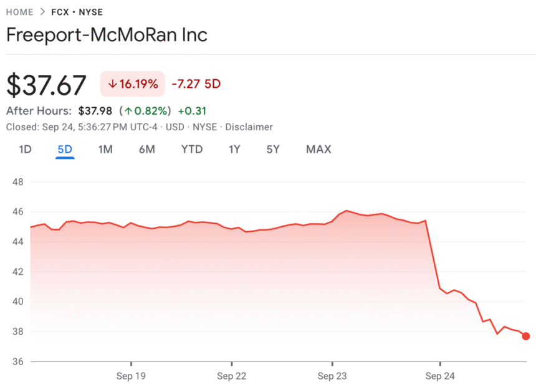View the 1Y price history tab

pos(234,150)
